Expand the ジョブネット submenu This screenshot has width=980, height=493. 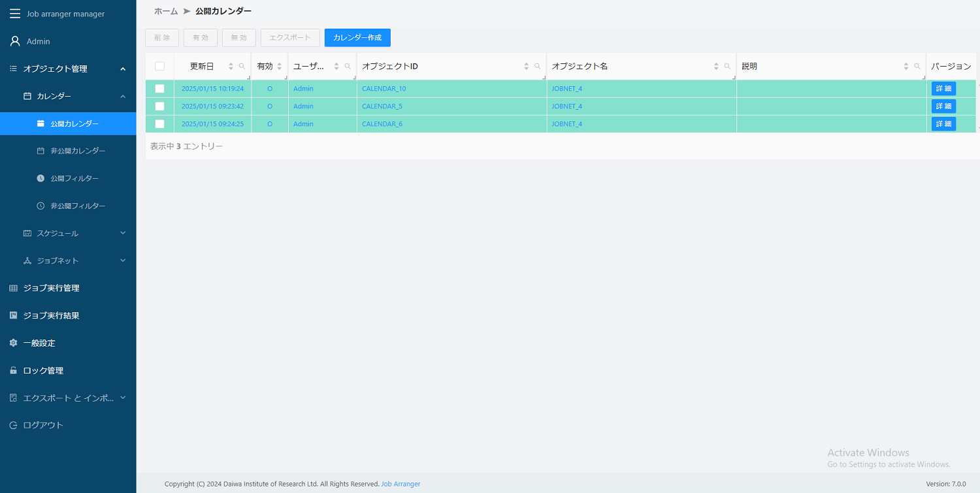(123, 261)
